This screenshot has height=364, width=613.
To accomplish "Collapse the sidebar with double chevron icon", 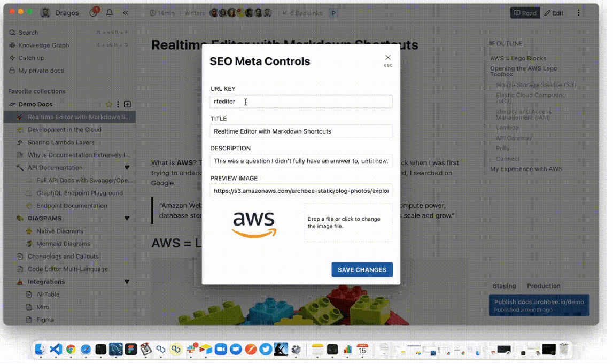I will [x=125, y=13].
